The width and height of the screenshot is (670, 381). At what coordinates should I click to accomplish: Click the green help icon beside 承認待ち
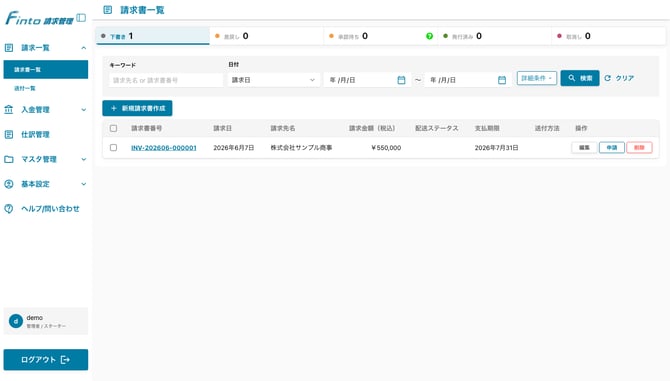(429, 36)
